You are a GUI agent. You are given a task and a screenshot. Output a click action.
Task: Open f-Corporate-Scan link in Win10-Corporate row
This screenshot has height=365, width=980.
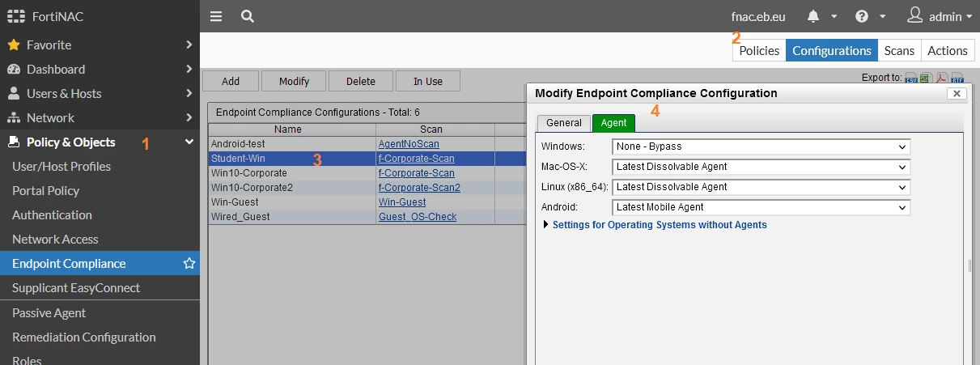coord(417,173)
